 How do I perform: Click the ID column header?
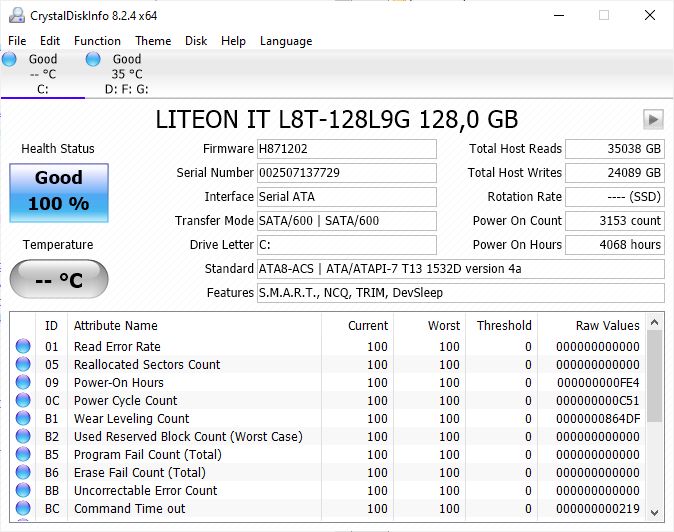[51, 326]
